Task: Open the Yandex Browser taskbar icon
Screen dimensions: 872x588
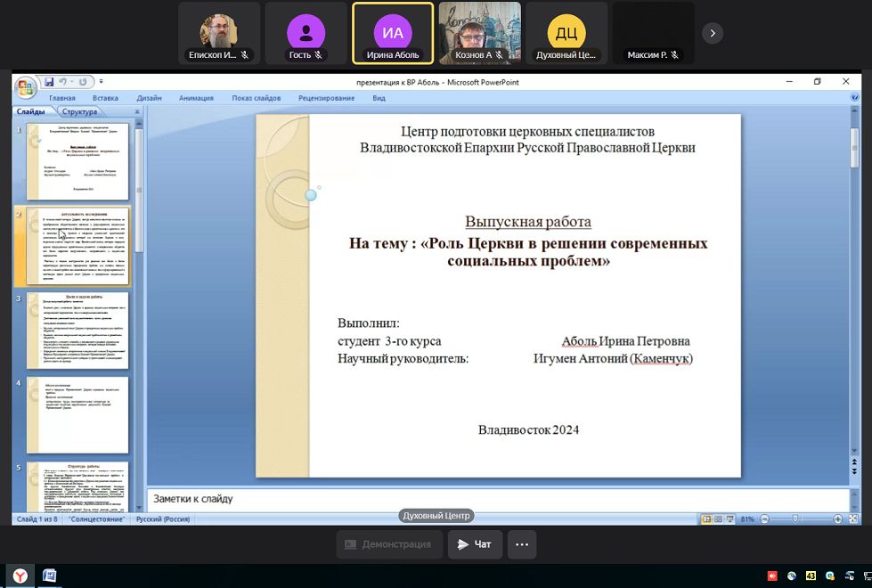Action: 20,576
